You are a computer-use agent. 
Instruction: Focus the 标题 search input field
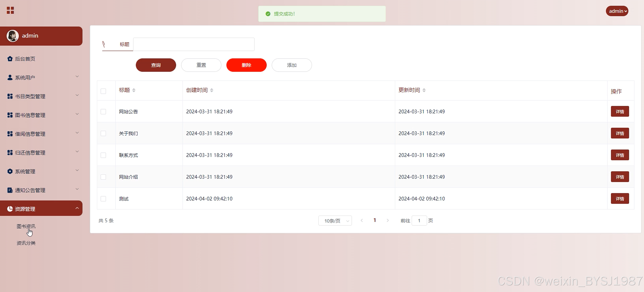click(x=194, y=44)
